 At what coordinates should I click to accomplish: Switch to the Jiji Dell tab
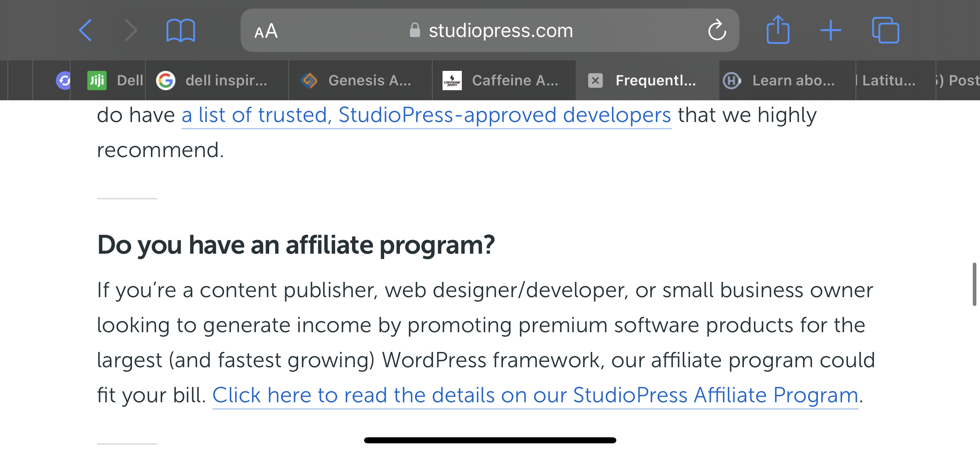(x=108, y=80)
